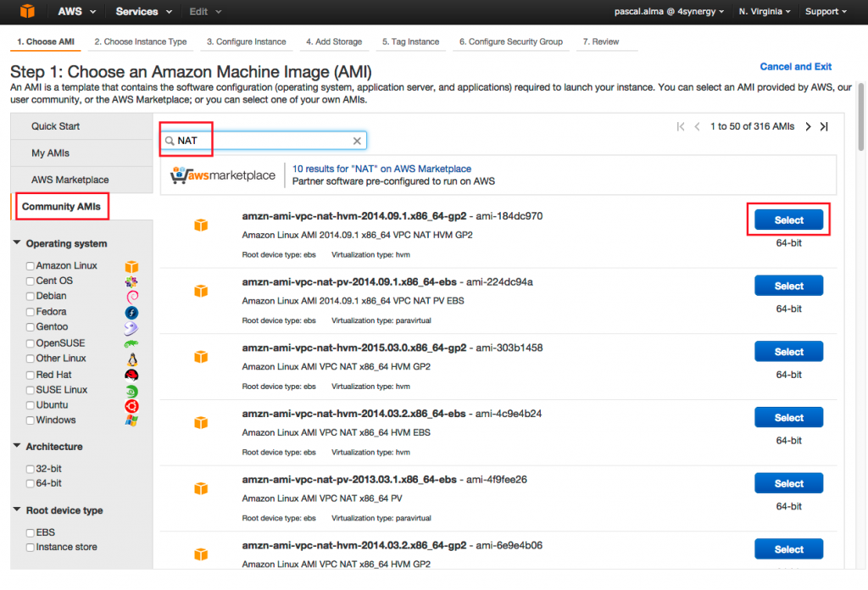Go to step 3 Configure Instance

[247, 42]
